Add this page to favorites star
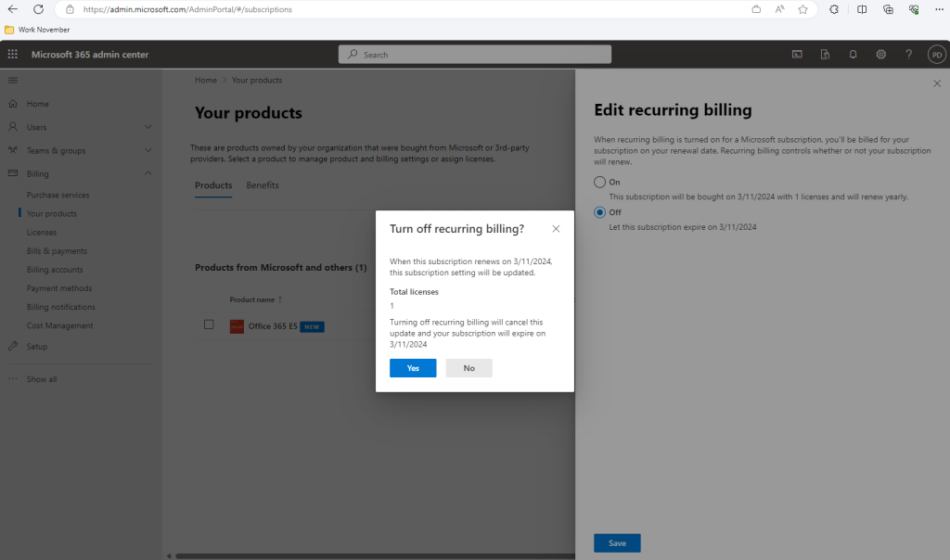950x560 pixels. tap(802, 9)
